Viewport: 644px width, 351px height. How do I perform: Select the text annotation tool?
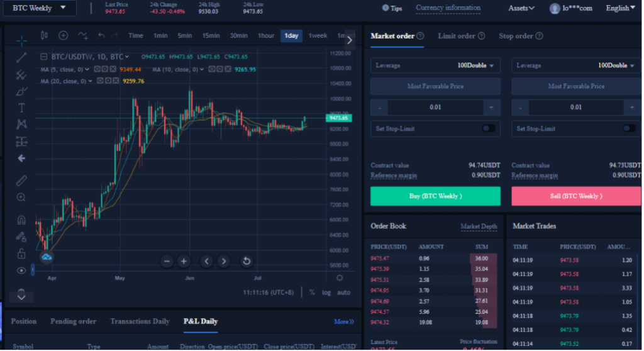pyautogui.click(x=21, y=108)
